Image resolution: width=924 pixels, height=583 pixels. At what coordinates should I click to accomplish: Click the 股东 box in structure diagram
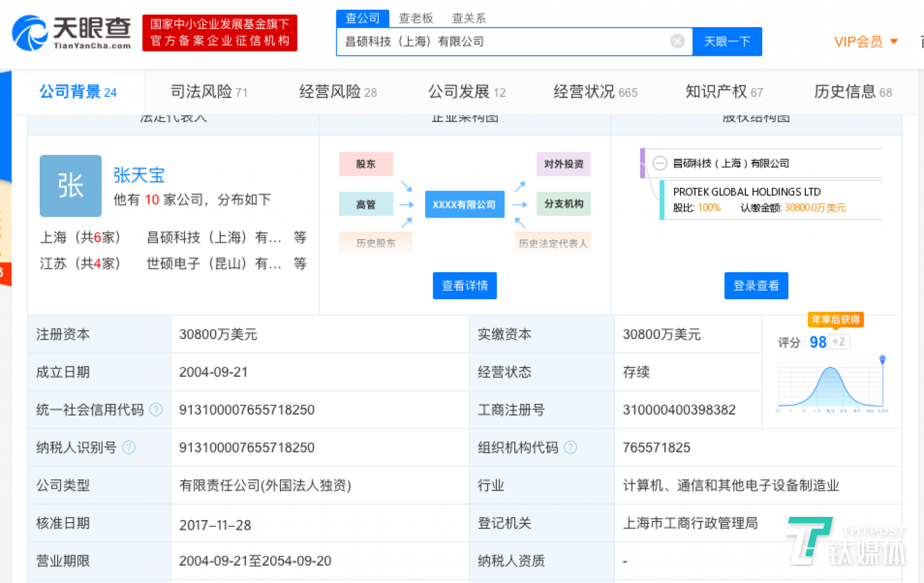(x=365, y=164)
